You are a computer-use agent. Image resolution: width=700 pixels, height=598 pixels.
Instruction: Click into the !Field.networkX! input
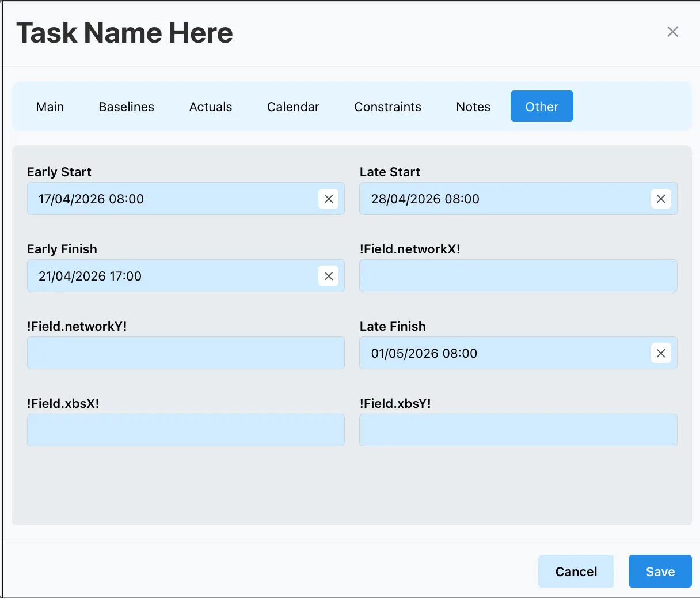519,276
